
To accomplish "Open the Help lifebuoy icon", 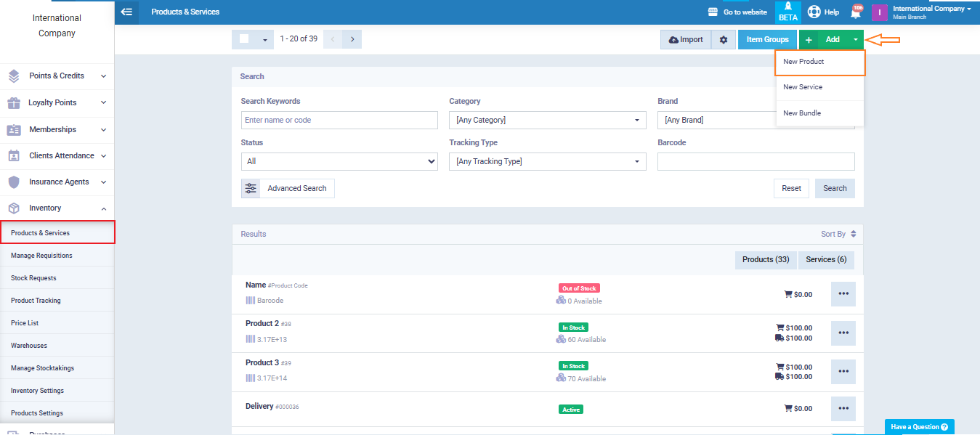I will click(x=814, y=12).
